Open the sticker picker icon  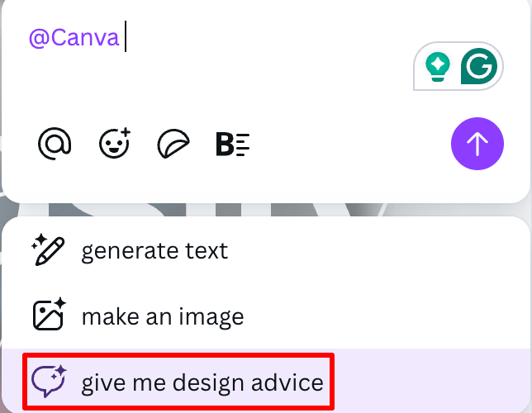pos(173,145)
